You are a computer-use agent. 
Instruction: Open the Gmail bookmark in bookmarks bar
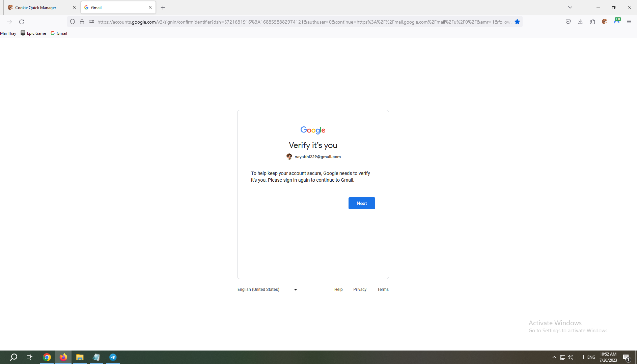59,33
